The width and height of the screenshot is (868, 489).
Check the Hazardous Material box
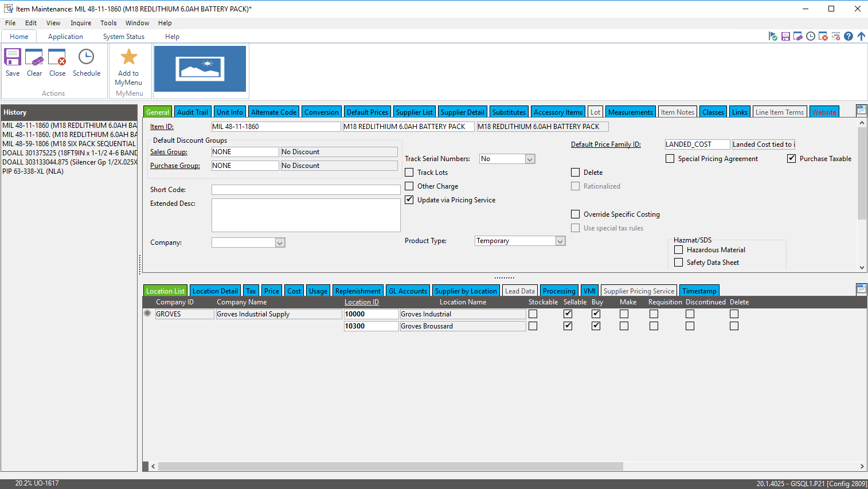click(x=679, y=250)
